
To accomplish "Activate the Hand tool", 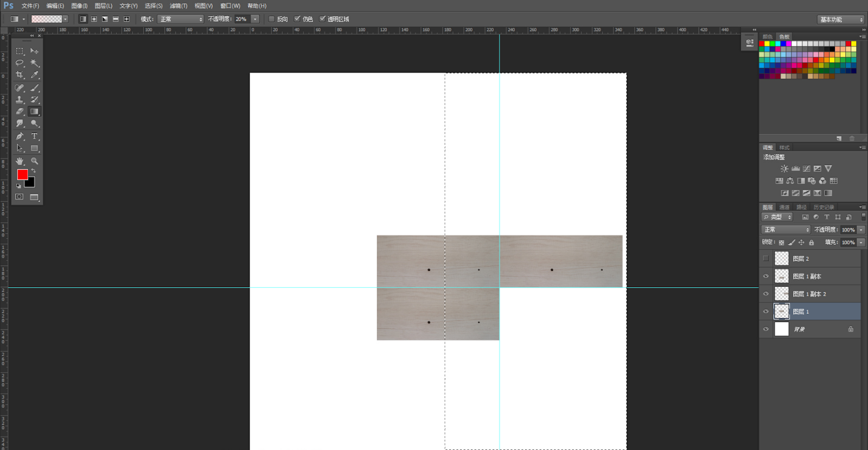I will [20, 161].
